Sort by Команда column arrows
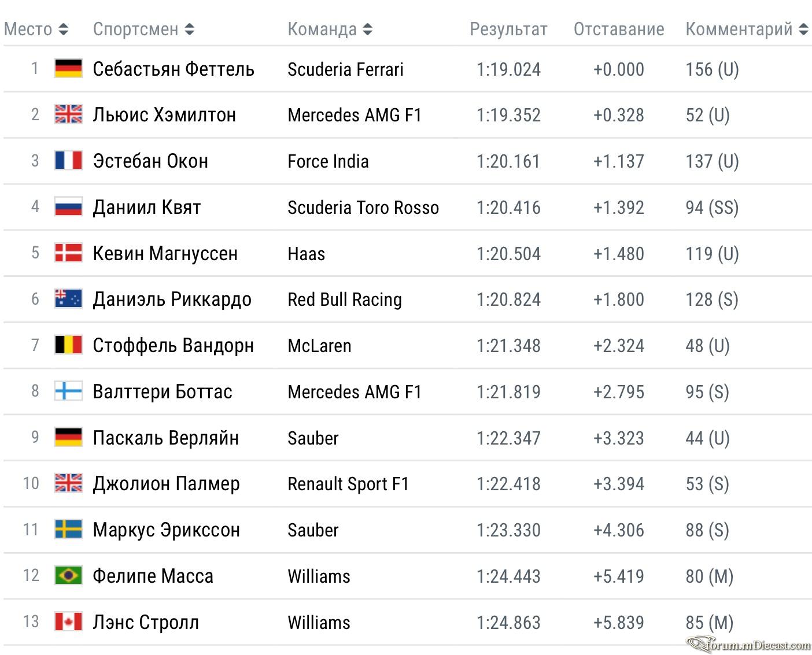Viewport: 812px width, 655px height. pos(368,29)
